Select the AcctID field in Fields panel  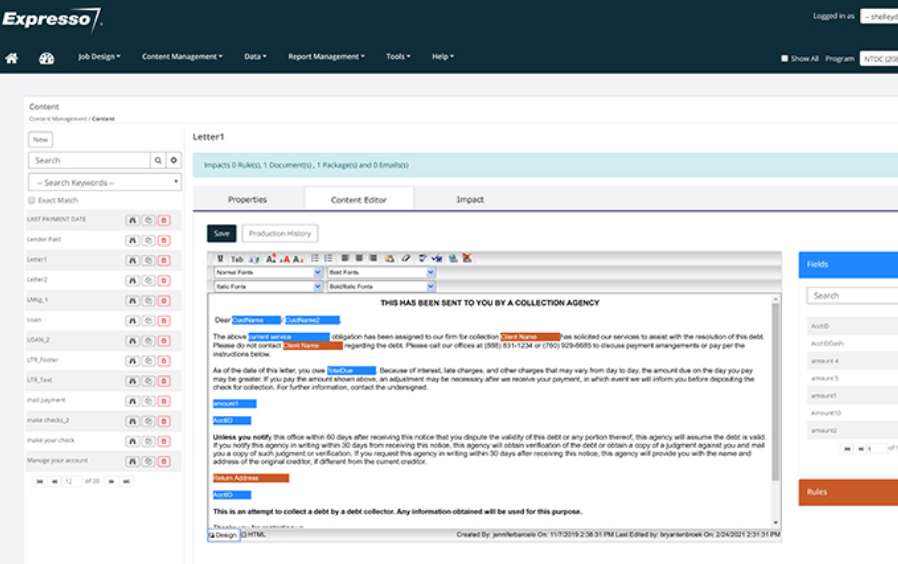852,326
